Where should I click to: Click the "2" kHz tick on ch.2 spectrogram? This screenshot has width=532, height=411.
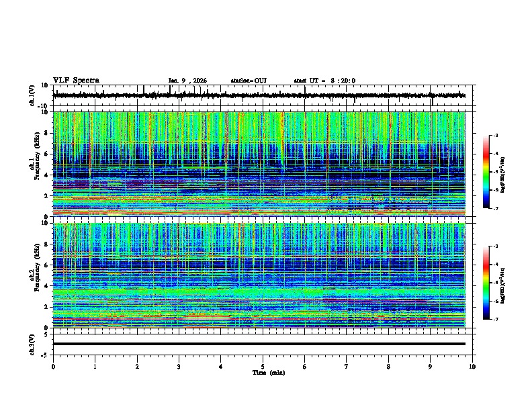pyautogui.click(x=46, y=307)
